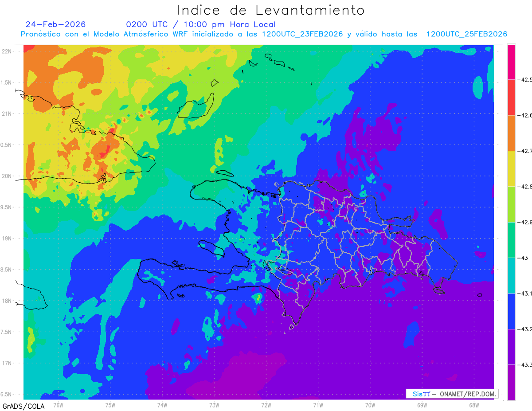Click the color bar value '-42.9'
This screenshot has height=411, width=532.
click(x=525, y=222)
